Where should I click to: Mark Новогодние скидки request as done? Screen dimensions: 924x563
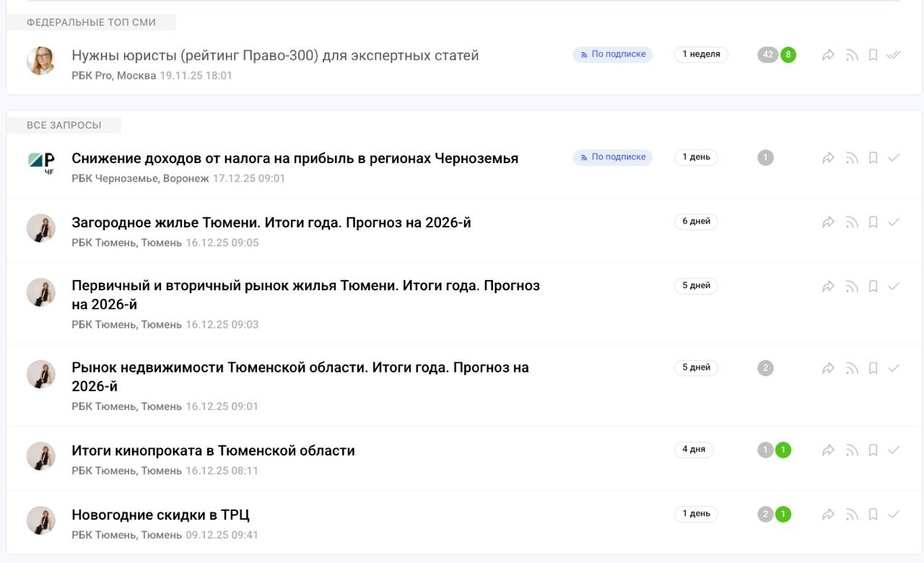click(894, 515)
